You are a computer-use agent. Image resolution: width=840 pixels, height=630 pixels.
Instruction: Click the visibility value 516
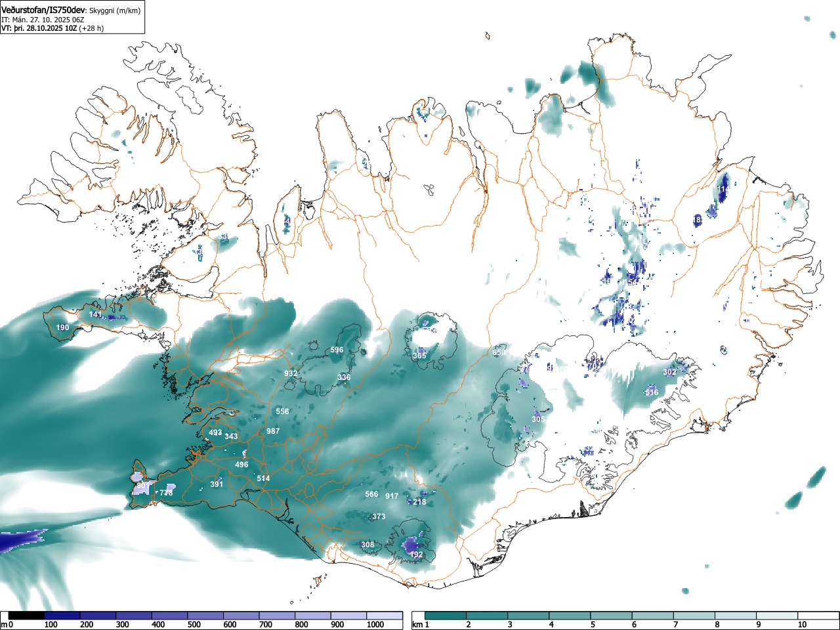coord(652,392)
